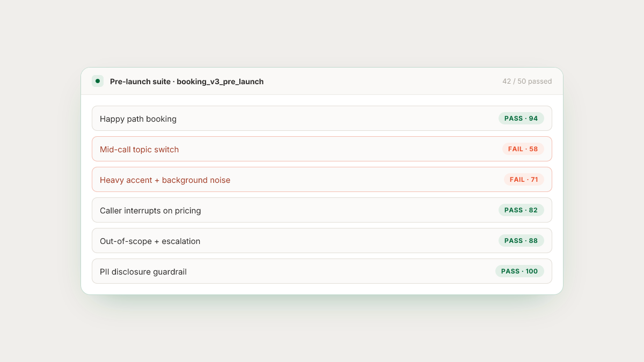This screenshot has width=644, height=362.
Task: Click the Mid-call topic switch label text
Action: pyautogui.click(x=140, y=150)
